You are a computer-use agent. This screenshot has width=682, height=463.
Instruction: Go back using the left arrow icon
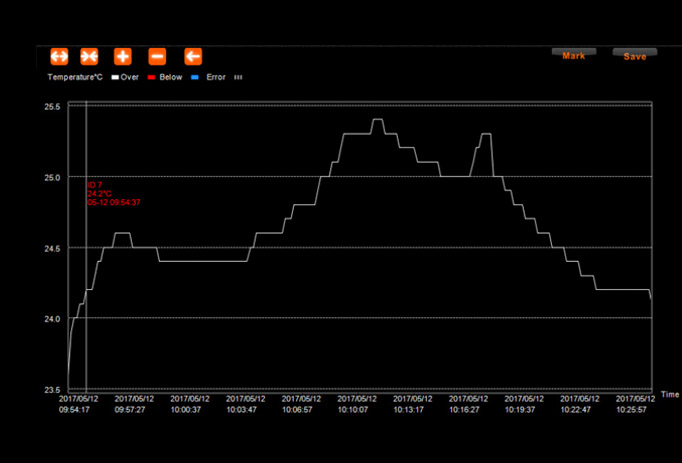click(x=193, y=56)
